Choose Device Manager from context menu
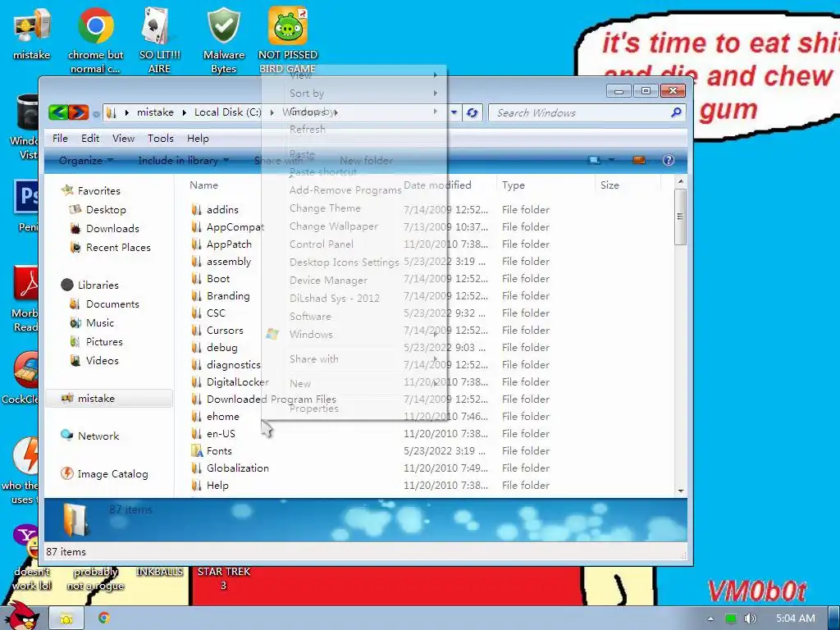 328,281
